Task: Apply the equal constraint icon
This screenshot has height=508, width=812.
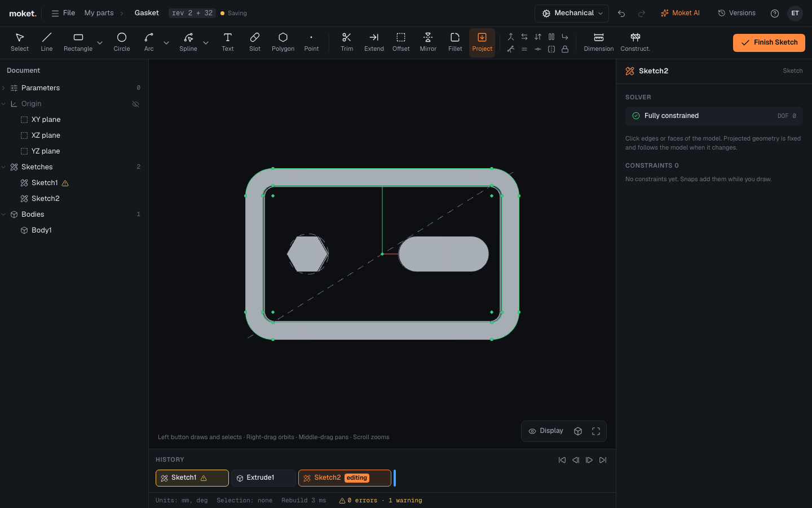Action: [x=524, y=49]
